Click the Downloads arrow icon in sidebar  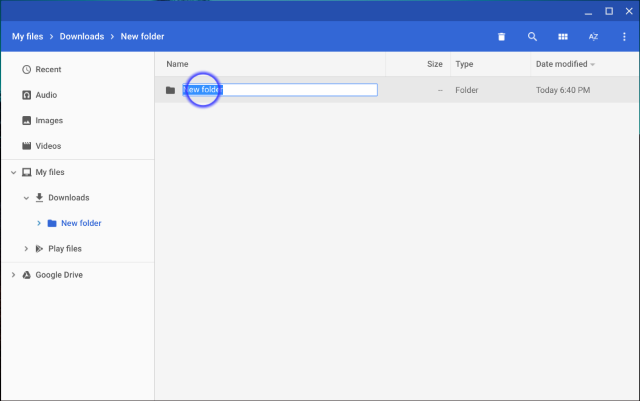[x=39, y=198]
